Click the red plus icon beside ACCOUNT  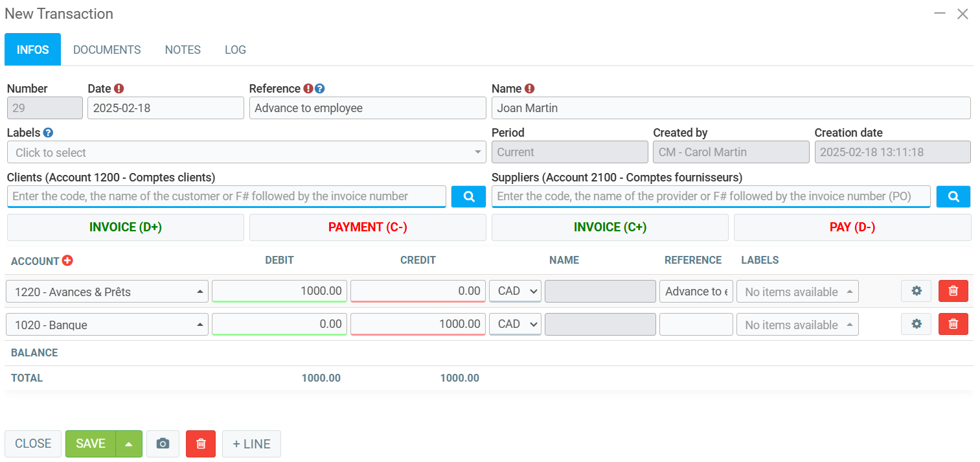pos(67,260)
